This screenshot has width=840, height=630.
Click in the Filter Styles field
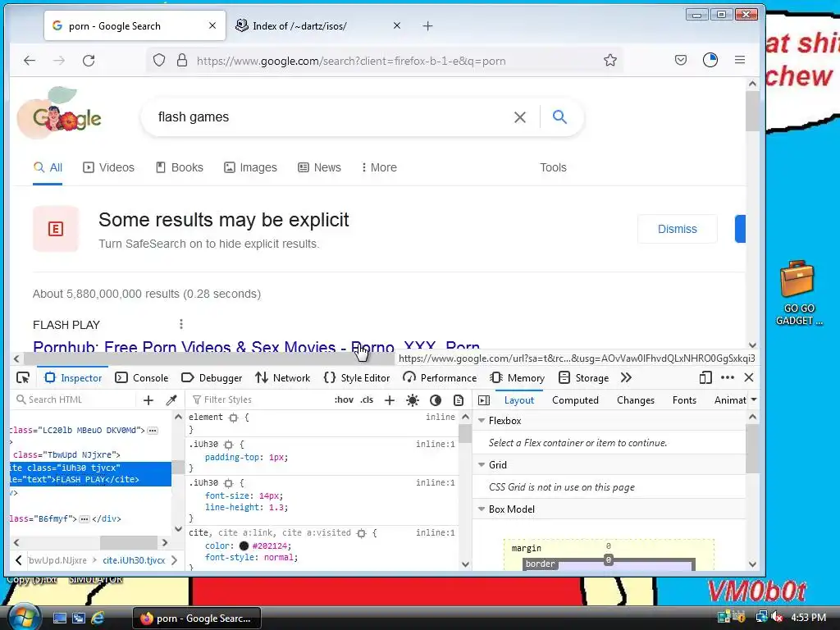pos(260,399)
